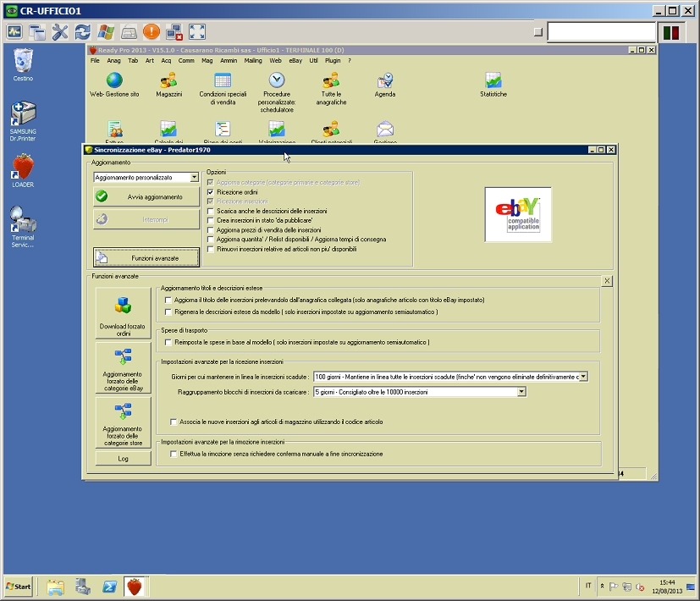Open the Anag menu
This screenshot has height=601, width=700.
pos(113,61)
